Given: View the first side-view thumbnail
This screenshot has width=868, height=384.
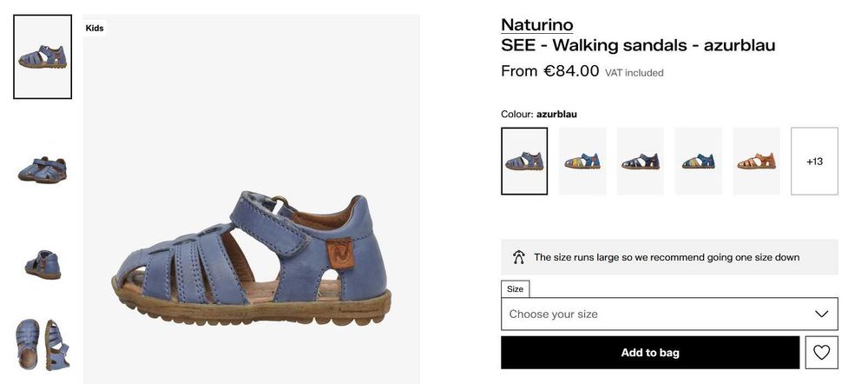Looking at the screenshot, I should (x=43, y=57).
